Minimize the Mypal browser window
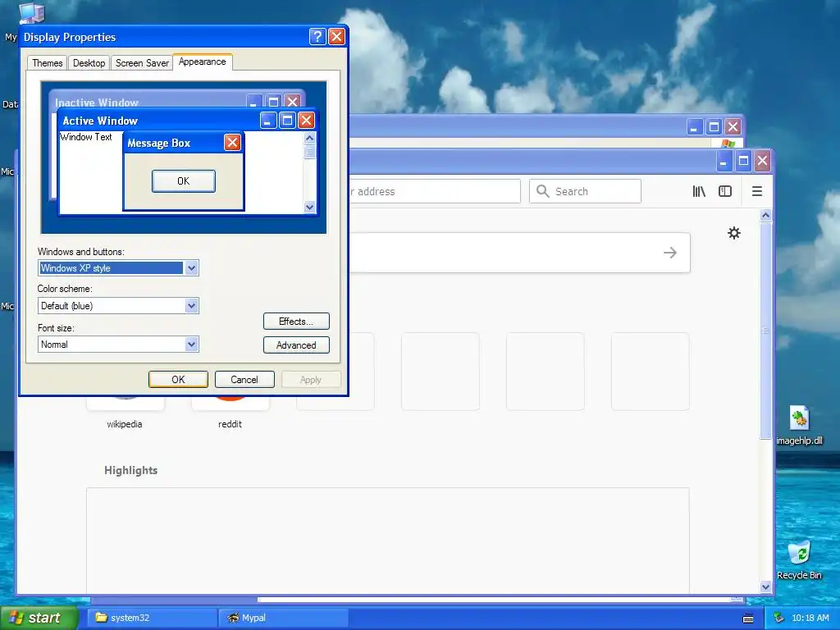Viewport: 840px width, 630px height. (724, 161)
